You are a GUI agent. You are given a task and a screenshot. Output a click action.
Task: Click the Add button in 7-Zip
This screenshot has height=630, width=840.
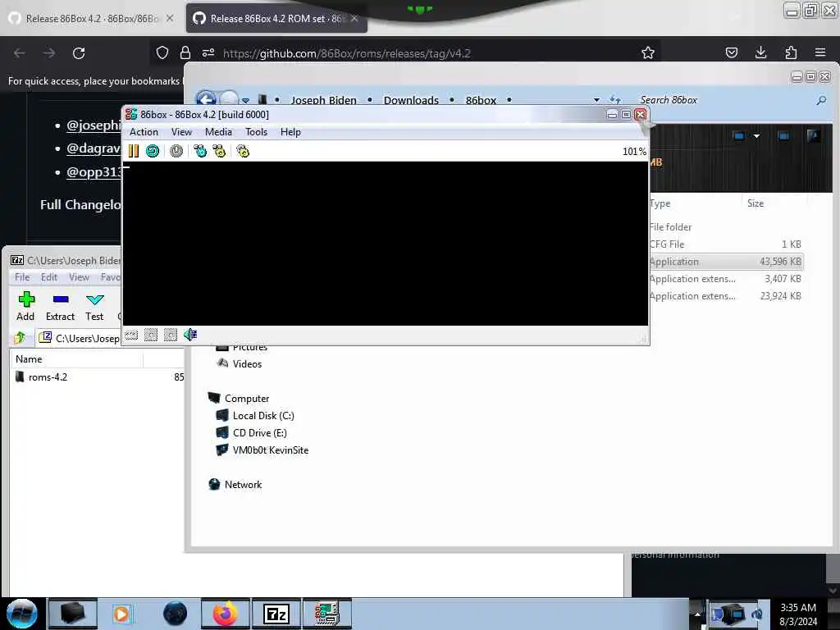(x=25, y=307)
